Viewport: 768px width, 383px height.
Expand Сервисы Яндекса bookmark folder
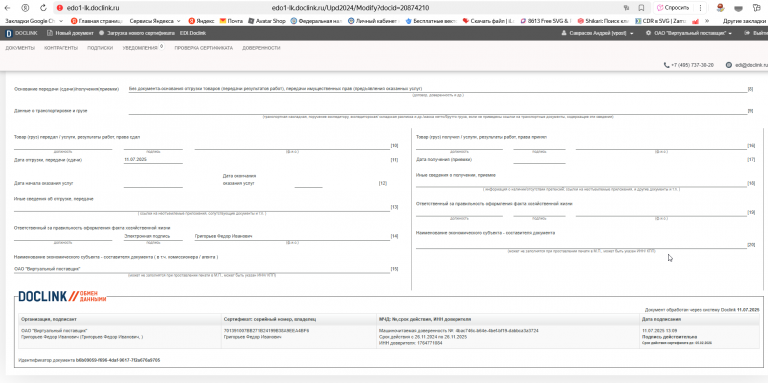(x=155, y=21)
